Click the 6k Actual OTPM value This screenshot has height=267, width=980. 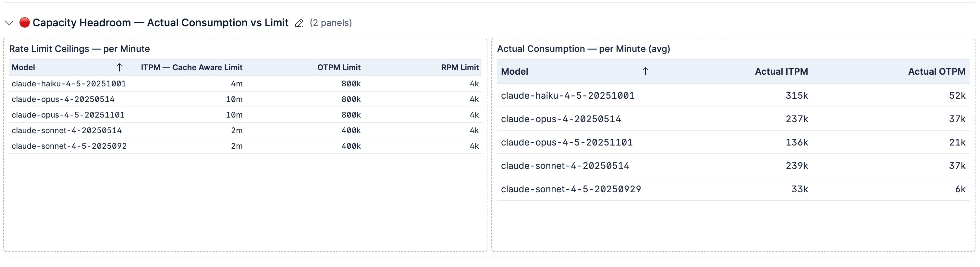960,189
